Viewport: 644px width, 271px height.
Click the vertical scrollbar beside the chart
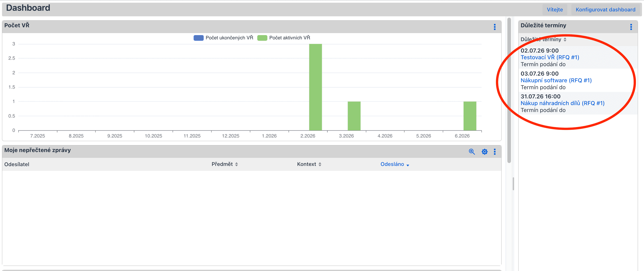[509, 90]
